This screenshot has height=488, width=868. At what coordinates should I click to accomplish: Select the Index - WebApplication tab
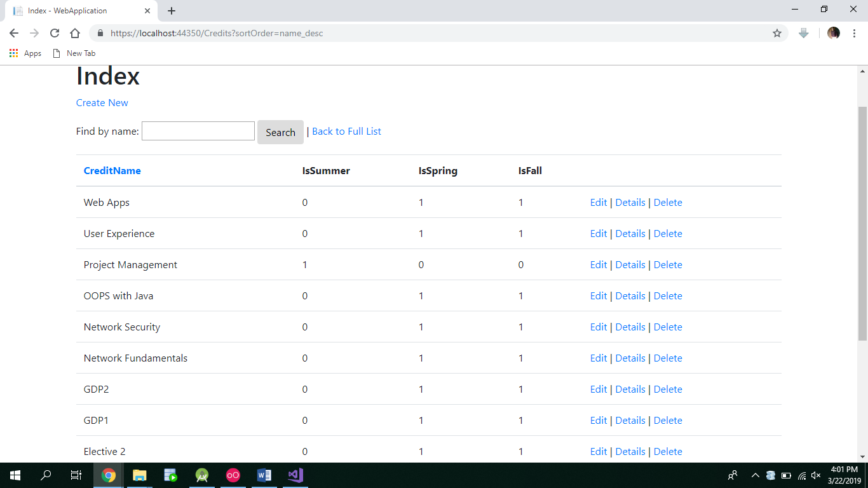(80, 11)
